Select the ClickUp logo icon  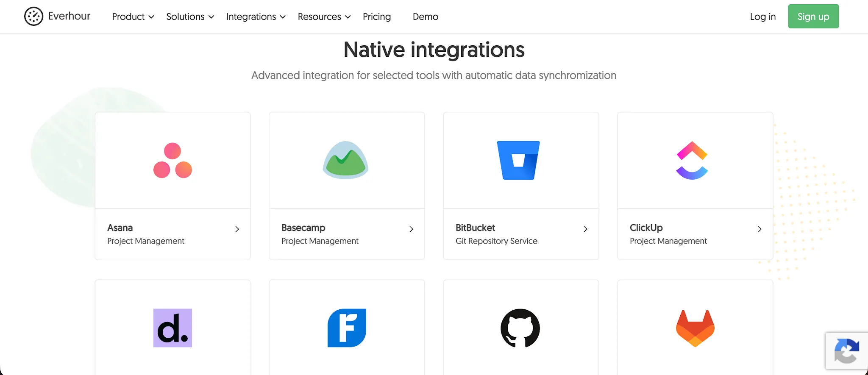(x=692, y=160)
